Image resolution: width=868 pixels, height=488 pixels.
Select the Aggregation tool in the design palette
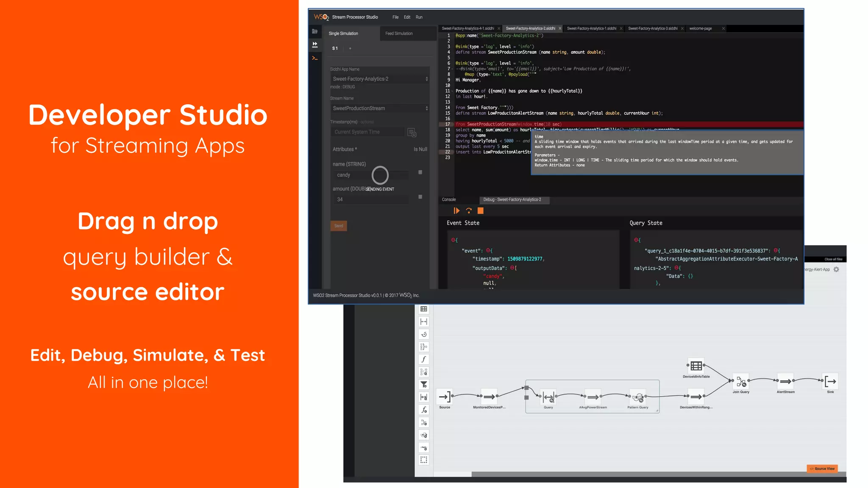pos(424,347)
